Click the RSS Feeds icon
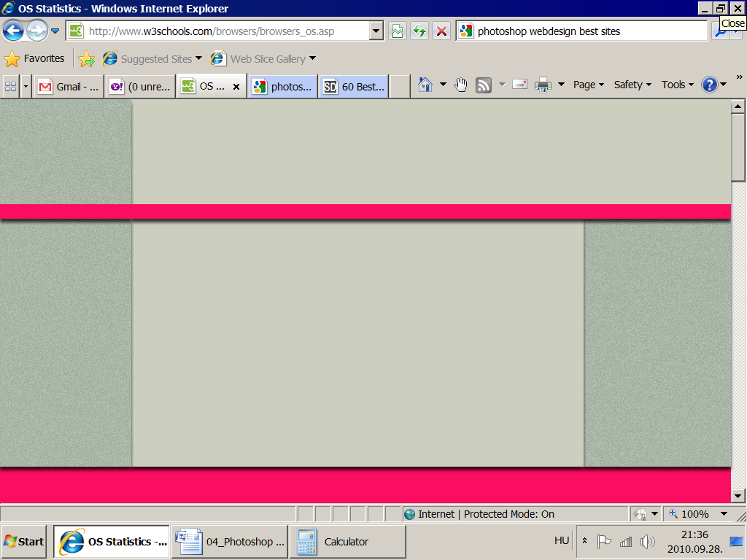Image resolution: width=747 pixels, height=560 pixels. pyautogui.click(x=484, y=85)
